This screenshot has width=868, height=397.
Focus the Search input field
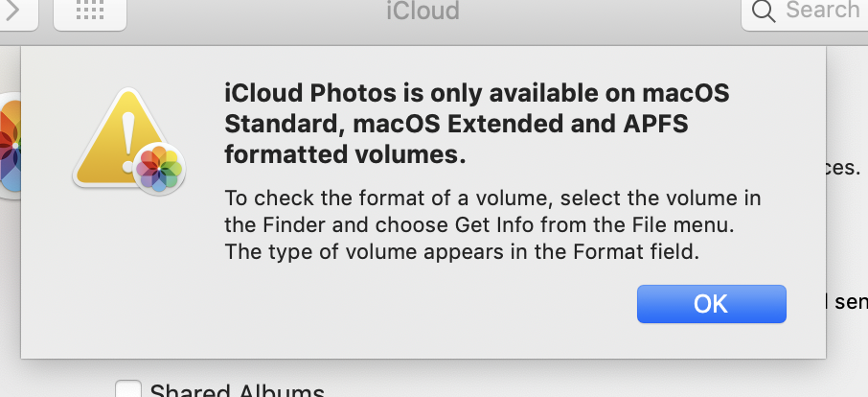point(822,12)
